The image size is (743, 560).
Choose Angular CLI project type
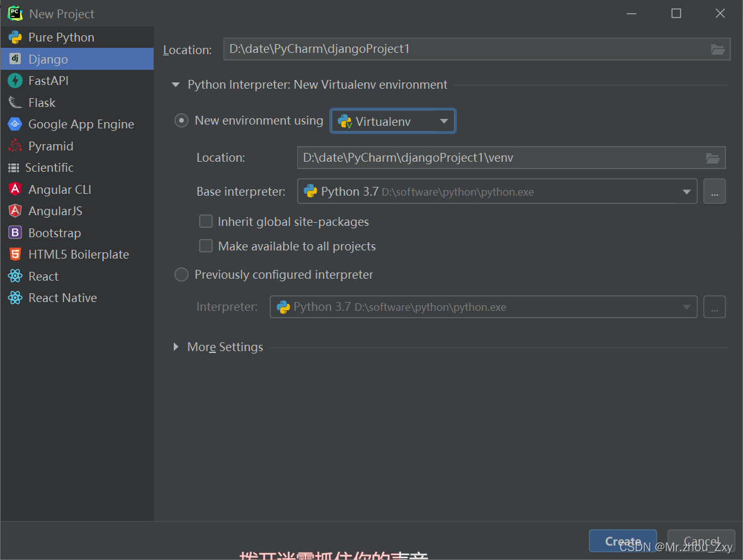point(77,189)
